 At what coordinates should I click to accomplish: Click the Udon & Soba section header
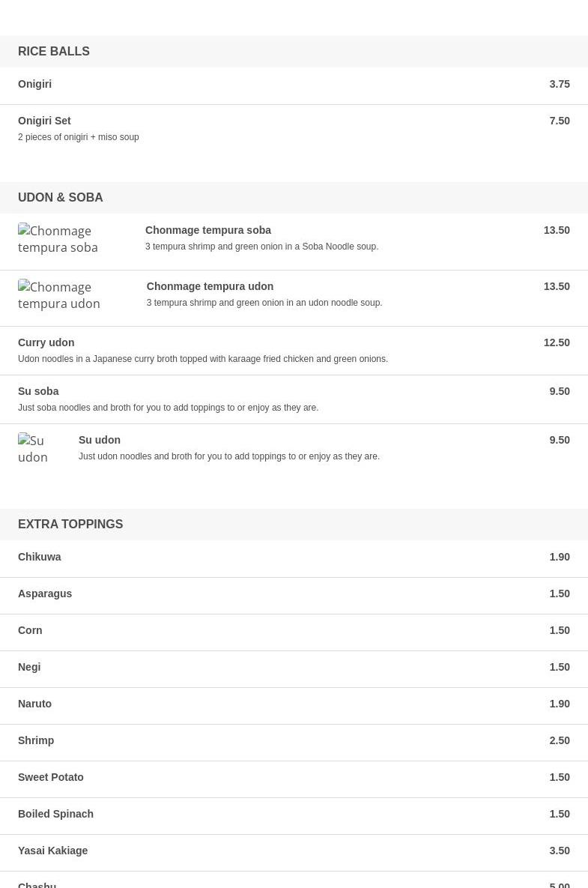[61, 198]
